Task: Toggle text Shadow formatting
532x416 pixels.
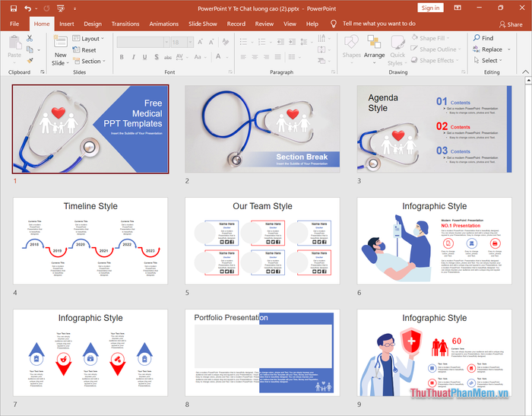Action: (x=157, y=57)
